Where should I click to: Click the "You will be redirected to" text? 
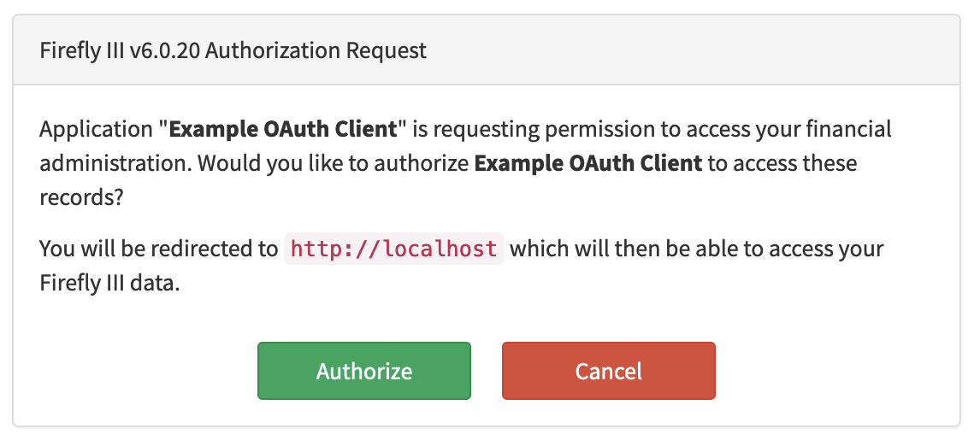[158, 249]
